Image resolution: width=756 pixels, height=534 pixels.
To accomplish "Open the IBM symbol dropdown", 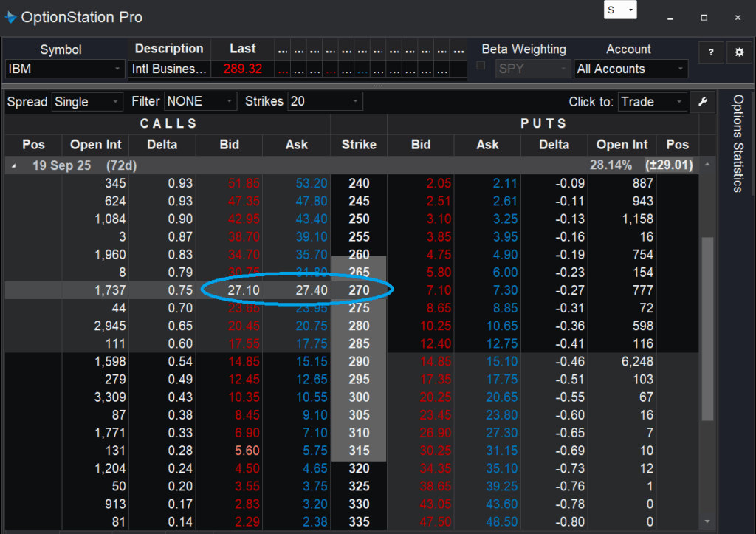I will 65,69.
